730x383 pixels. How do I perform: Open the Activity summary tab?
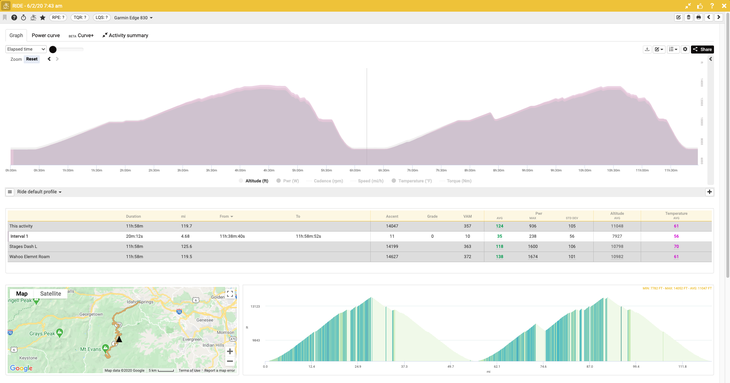(x=125, y=35)
